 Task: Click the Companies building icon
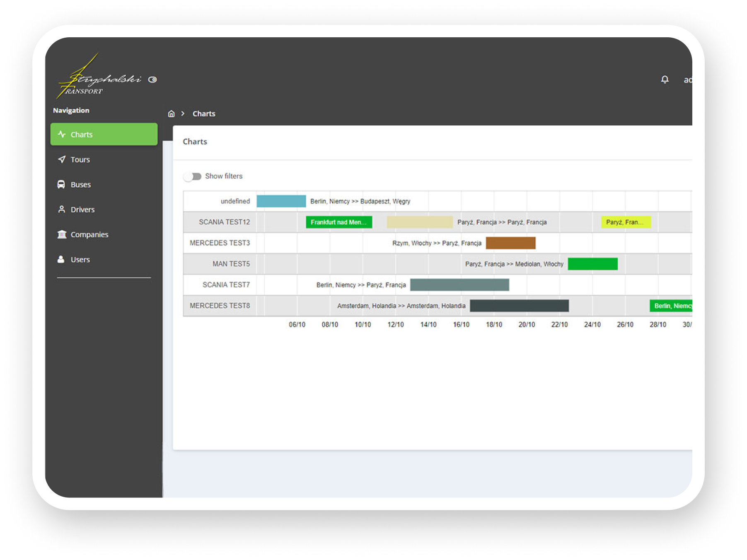[62, 234]
